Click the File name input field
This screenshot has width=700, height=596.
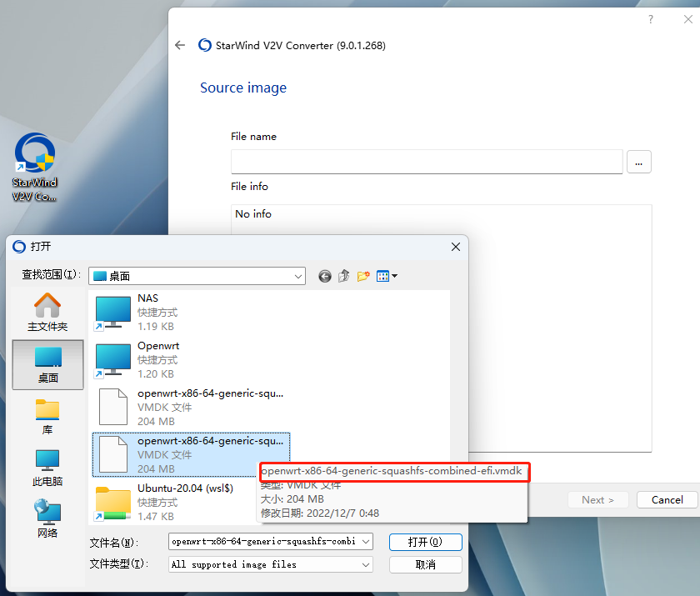coord(427,162)
